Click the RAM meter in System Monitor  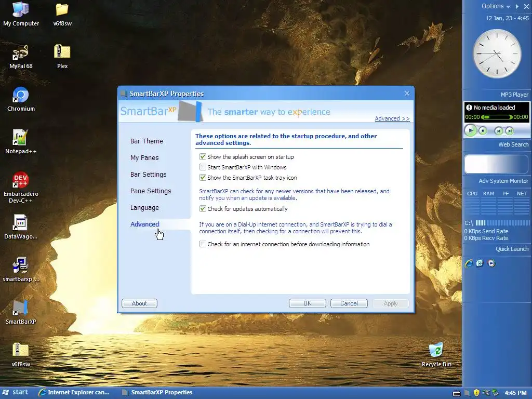tap(488, 207)
